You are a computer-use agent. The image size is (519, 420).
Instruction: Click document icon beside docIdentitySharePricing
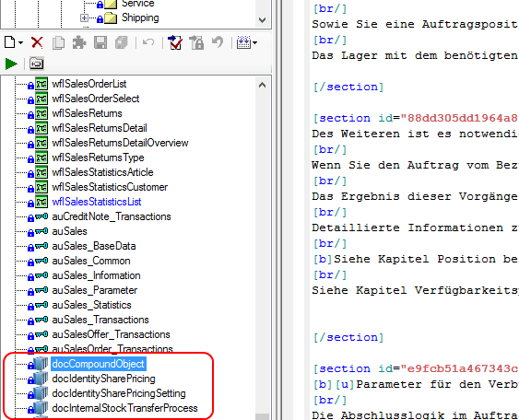(x=41, y=379)
